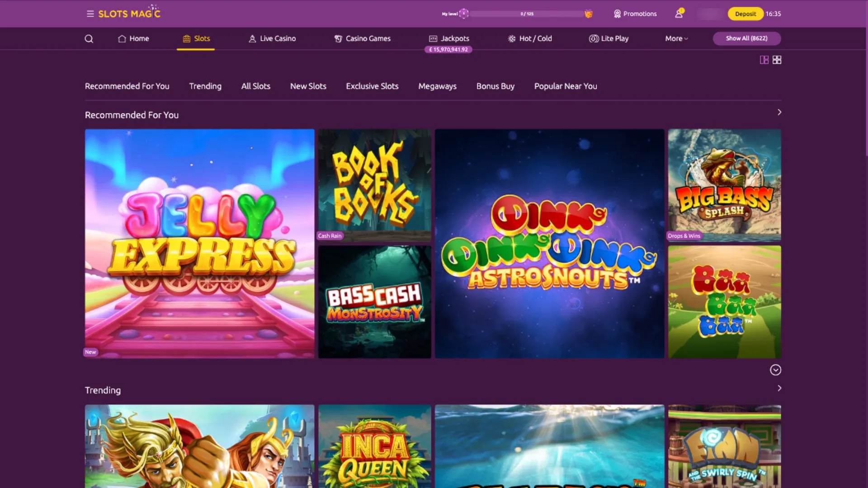The width and height of the screenshot is (868, 488).
Task: Click the Slots Magic logo
Action: 129,13
